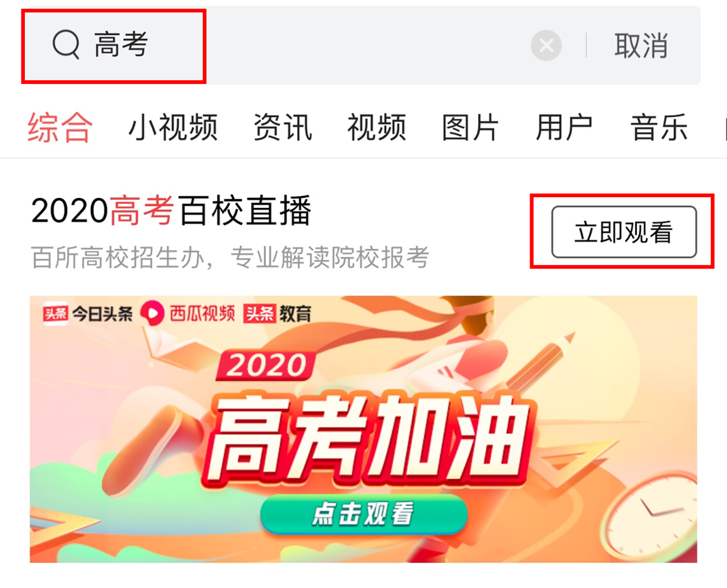This screenshot has height=588, width=727.
Task: Open the 高考加油 banner image
Action: click(363, 429)
